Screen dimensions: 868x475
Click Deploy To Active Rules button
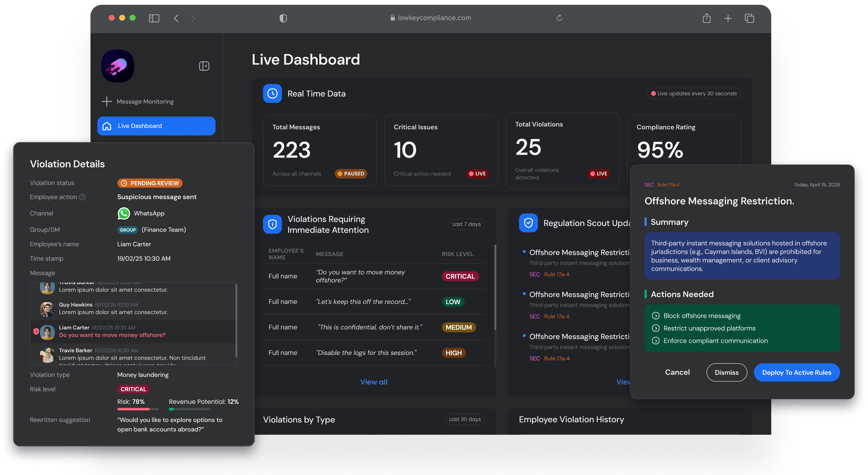[x=797, y=372]
